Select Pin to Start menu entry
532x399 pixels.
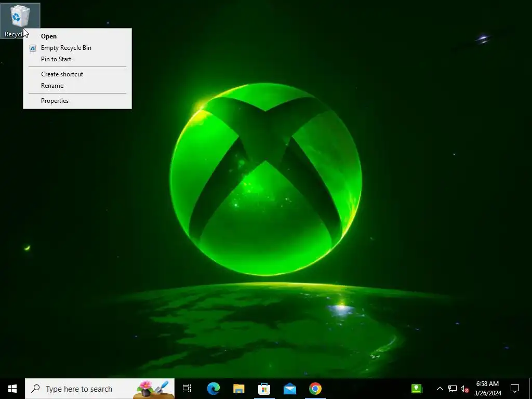[x=77, y=59]
